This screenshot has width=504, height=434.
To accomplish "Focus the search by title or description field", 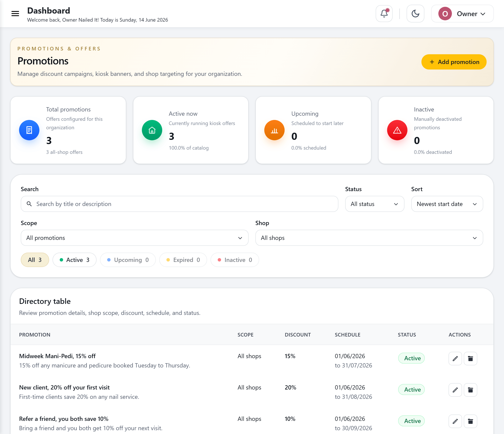I will (180, 204).
